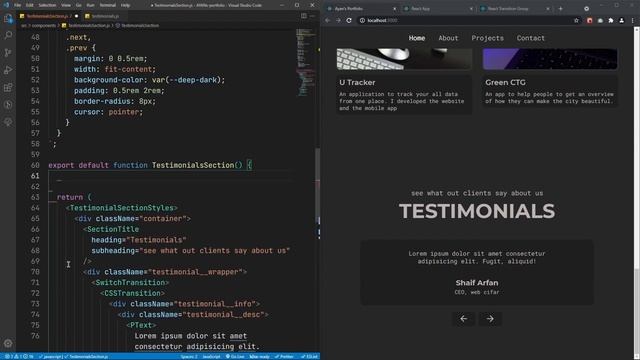Switch to the React Transition Group browser tab
Image resolution: width=640 pixels, height=360 pixels.
514,9
